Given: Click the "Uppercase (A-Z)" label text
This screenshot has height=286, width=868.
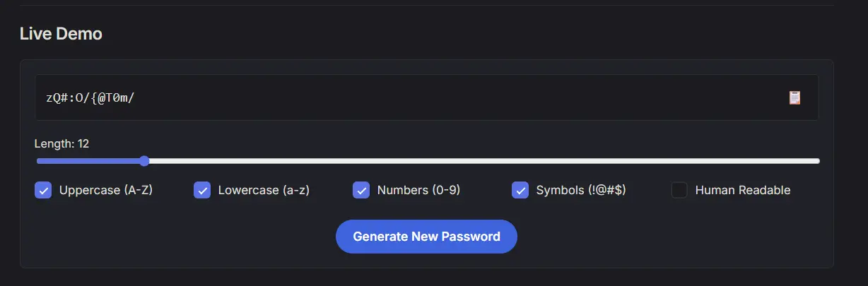Looking at the screenshot, I should pyautogui.click(x=106, y=190).
